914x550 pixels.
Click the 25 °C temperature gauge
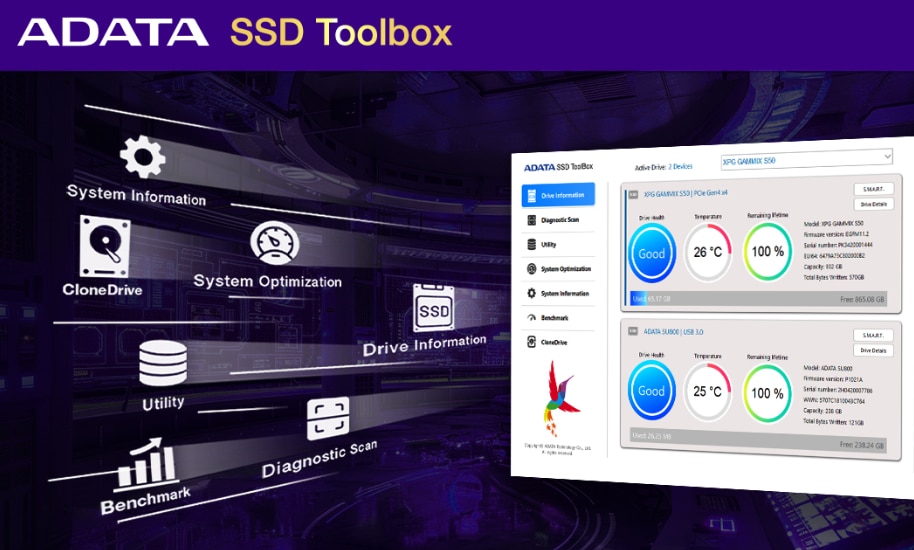[707, 392]
